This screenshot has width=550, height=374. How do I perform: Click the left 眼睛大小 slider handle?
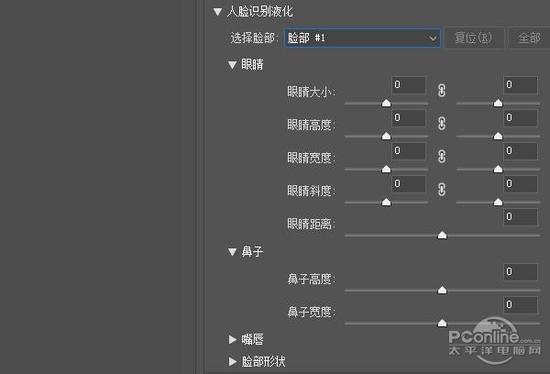[386, 103]
